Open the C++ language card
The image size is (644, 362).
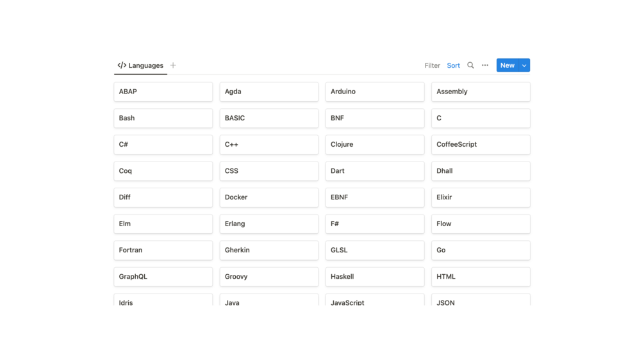[268, 145]
